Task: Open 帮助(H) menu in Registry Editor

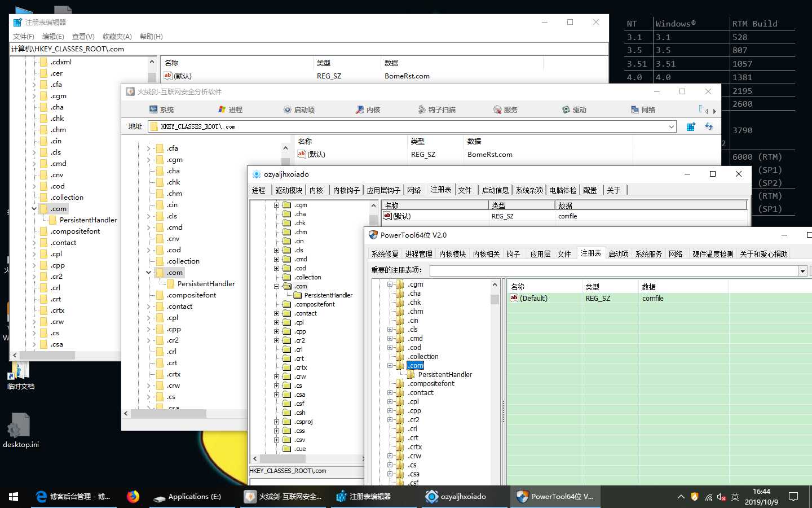Action: (x=151, y=36)
